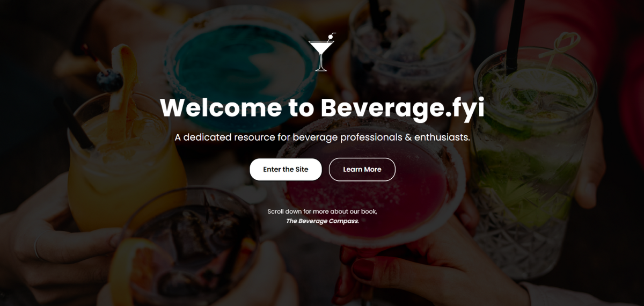
Task: Click the subtitle about beverage professionals & enthusiasts
Action: click(322, 137)
